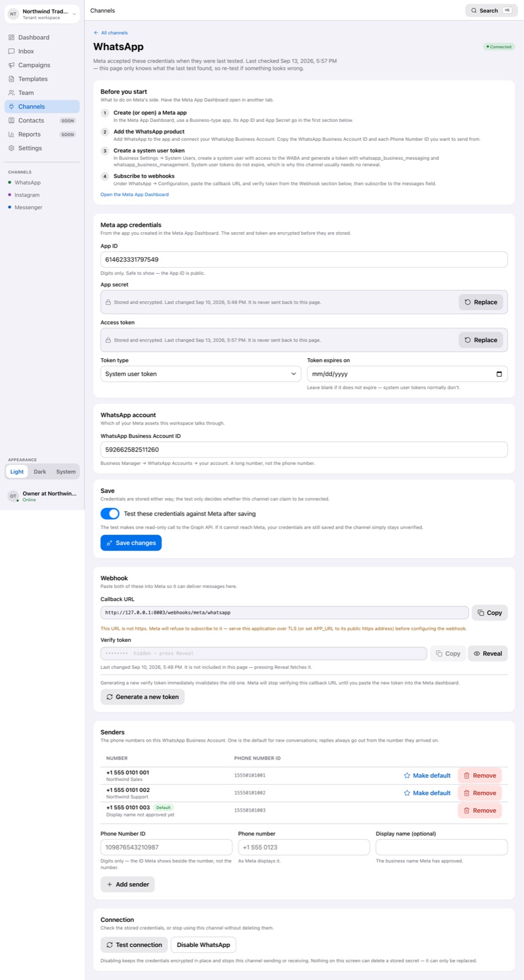Open the Token type dropdown
This screenshot has width=524, height=980.
[x=201, y=374]
